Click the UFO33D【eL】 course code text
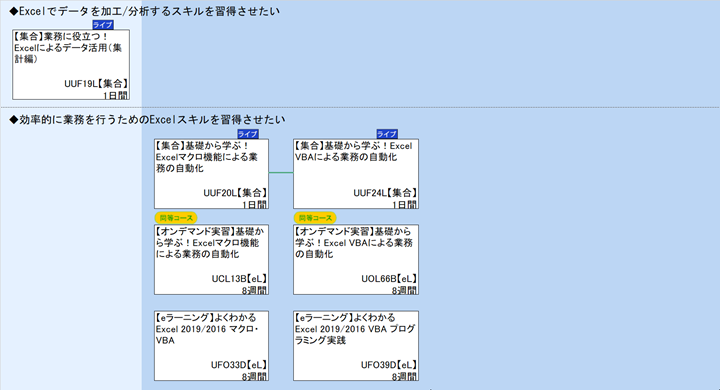This screenshot has width=720, height=390. (x=239, y=365)
